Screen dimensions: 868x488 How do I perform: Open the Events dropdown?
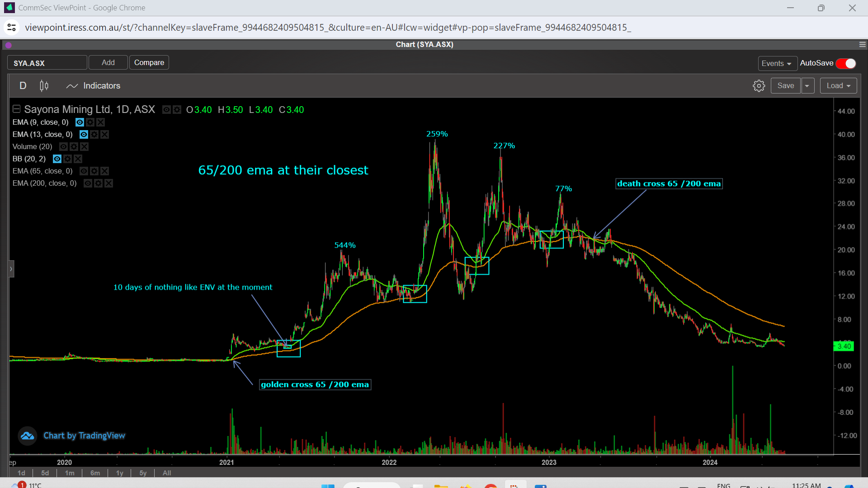pos(777,64)
